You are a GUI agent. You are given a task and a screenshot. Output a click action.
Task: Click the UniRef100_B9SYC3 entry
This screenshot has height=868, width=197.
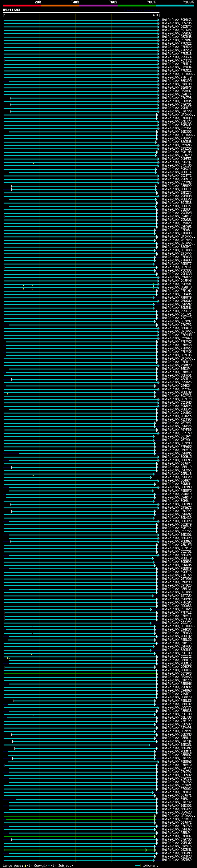pyautogui.click(x=176, y=396)
